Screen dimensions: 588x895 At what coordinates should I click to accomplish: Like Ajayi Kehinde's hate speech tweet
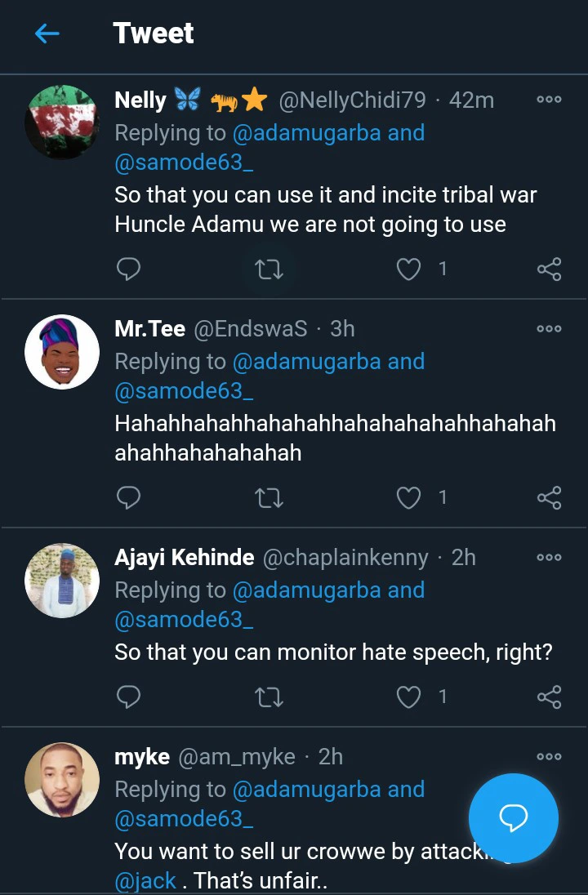coord(408,697)
